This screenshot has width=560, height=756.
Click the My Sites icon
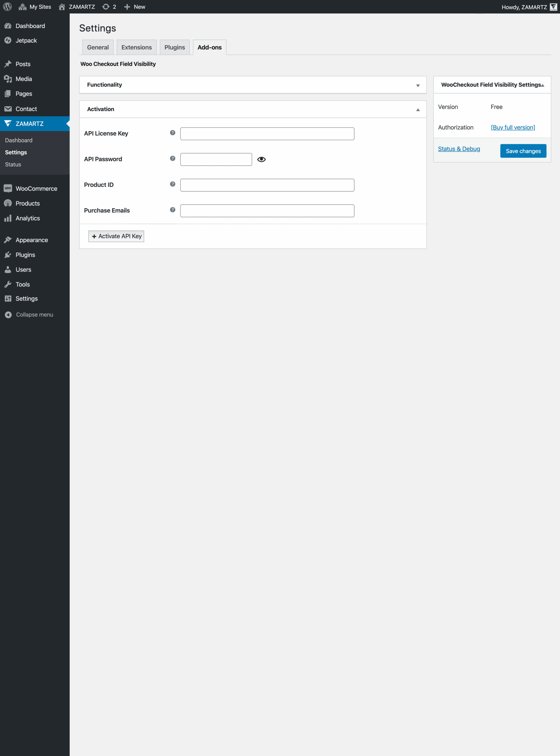coord(22,6)
